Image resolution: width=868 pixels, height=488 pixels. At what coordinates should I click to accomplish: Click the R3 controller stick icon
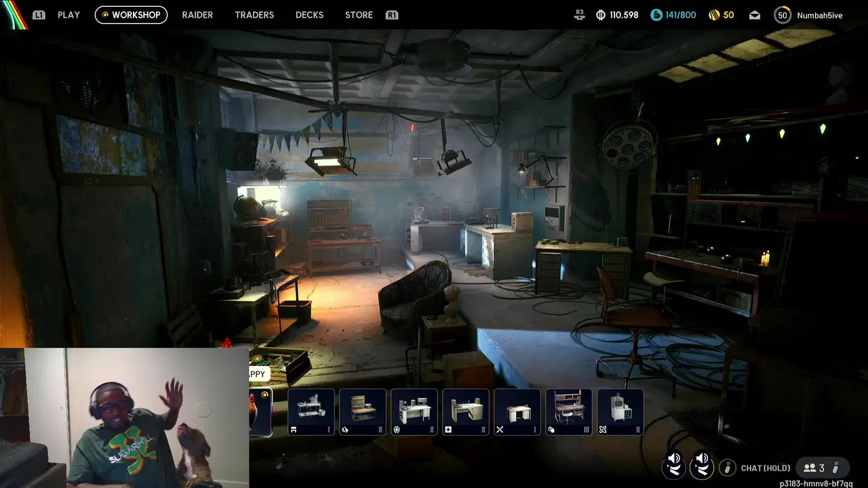579,15
